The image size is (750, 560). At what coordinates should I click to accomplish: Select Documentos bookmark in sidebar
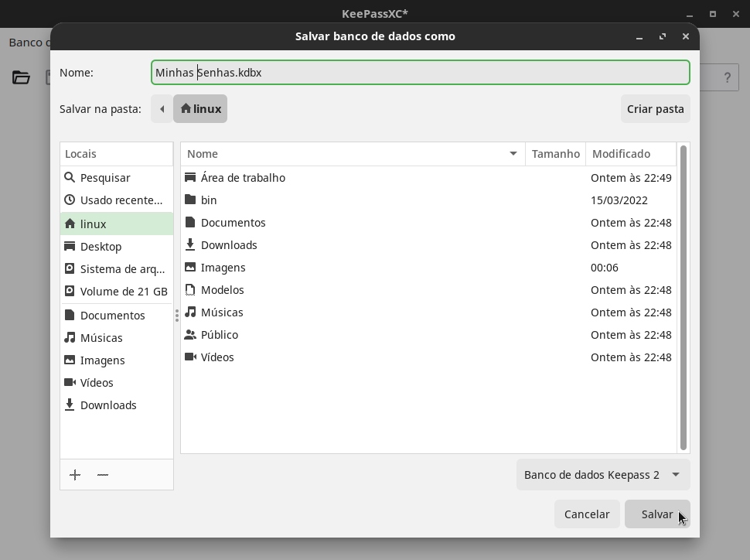coord(116,316)
